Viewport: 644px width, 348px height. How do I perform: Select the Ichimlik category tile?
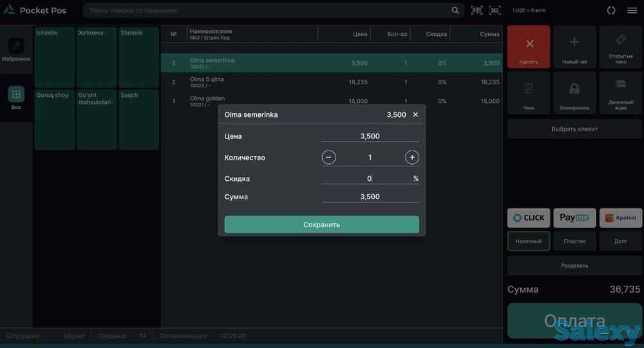[55, 57]
